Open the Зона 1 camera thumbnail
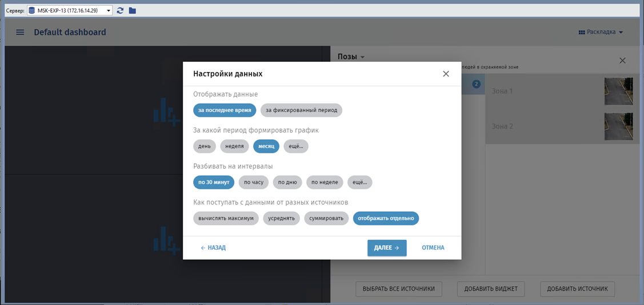Image resolution: width=644 pixels, height=305 pixels. click(x=618, y=91)
